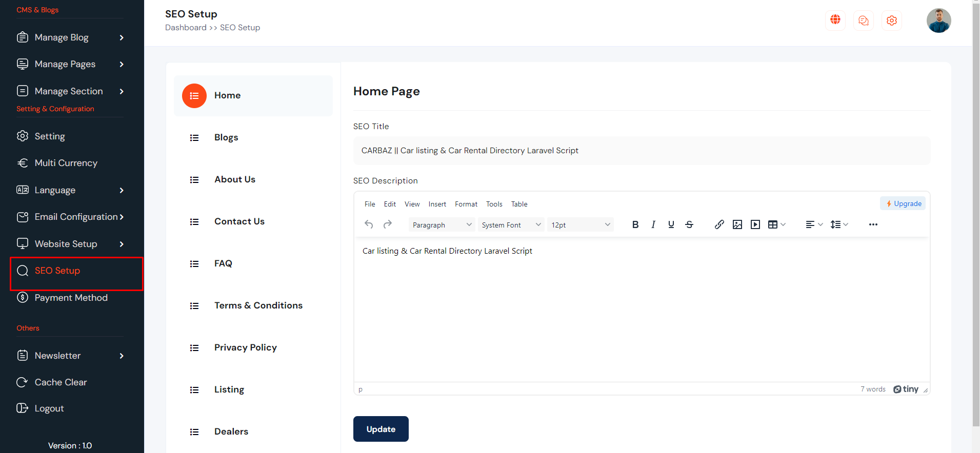
Task: Open the Format menu in editor
Action: 466,204
